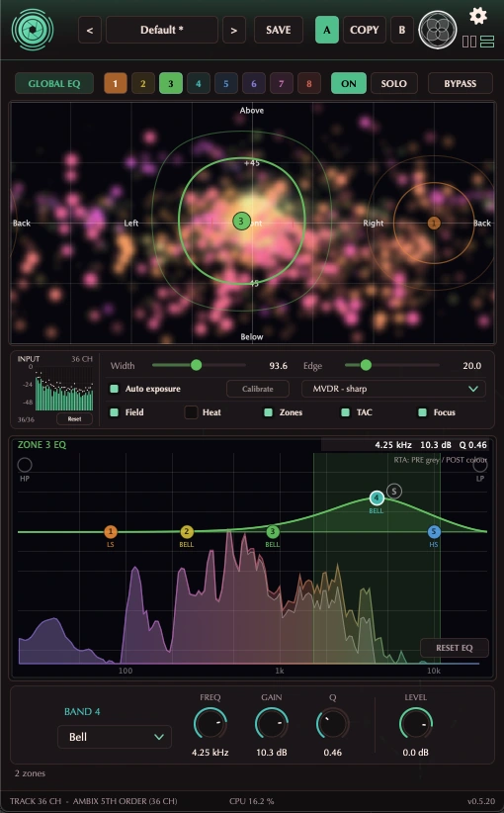Select zone tab 8
This screenshot has width=504, height=813.
309,83
